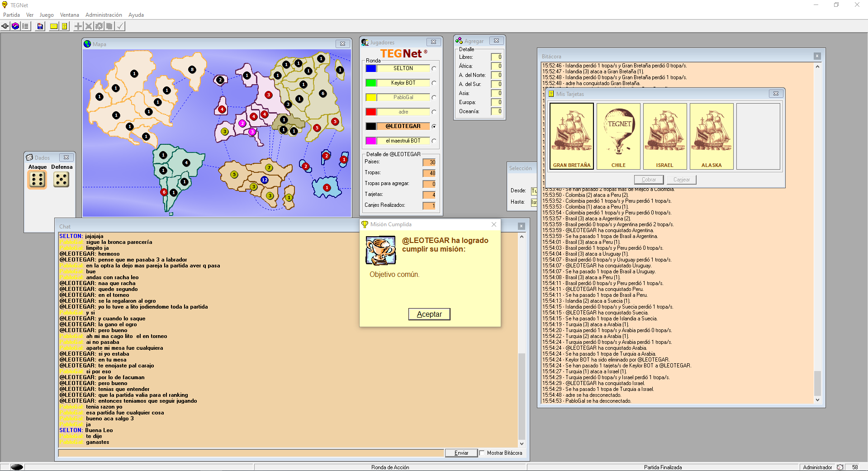This screenshot has width=868, height=471.
Task: Click the Defensa dice icon
Action: 61,180
